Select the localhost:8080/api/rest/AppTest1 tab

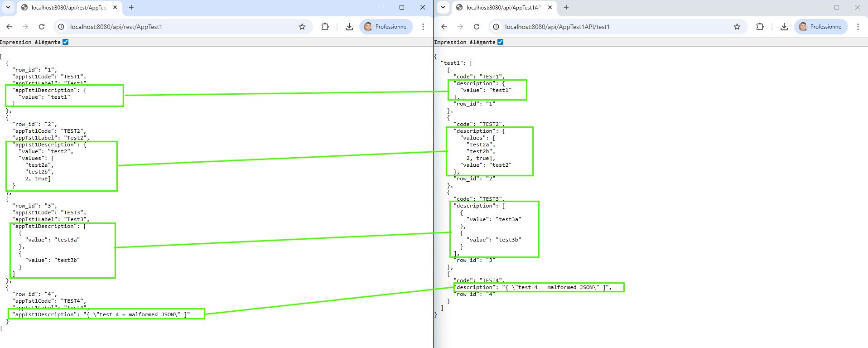pyautogui.click(x=68, y=8)
